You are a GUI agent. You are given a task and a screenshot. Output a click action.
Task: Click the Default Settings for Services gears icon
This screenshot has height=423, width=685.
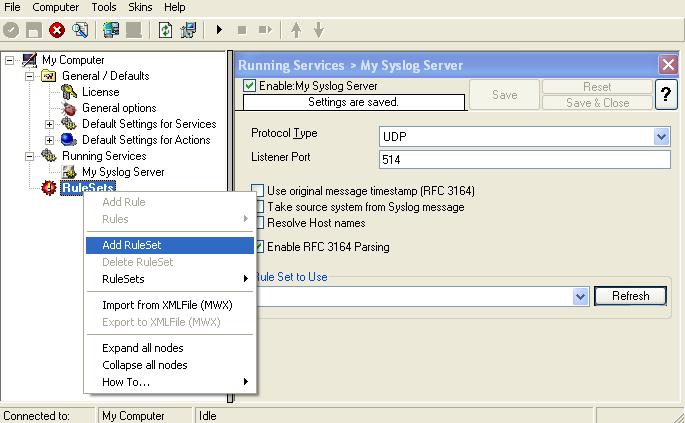(x=69, y=124)
